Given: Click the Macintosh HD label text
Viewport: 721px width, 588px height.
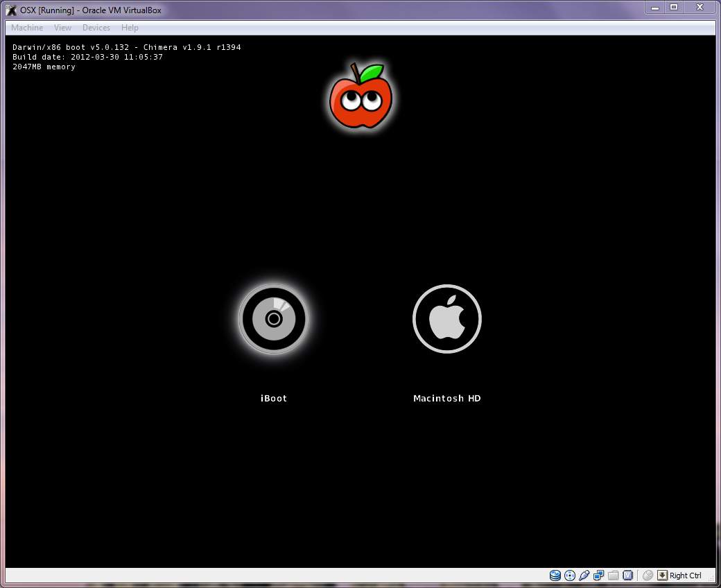Looking at the screenshot, I should click(x=447, y=398).
